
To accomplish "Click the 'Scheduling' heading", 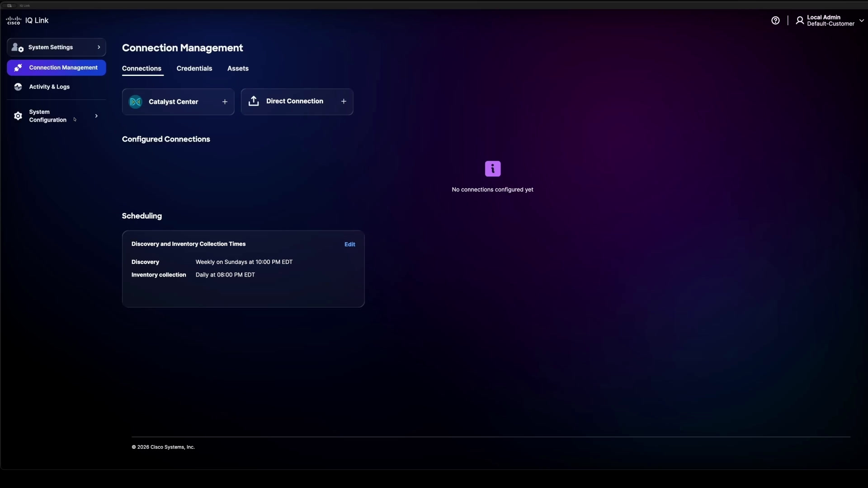I will [x=142, y=216].
